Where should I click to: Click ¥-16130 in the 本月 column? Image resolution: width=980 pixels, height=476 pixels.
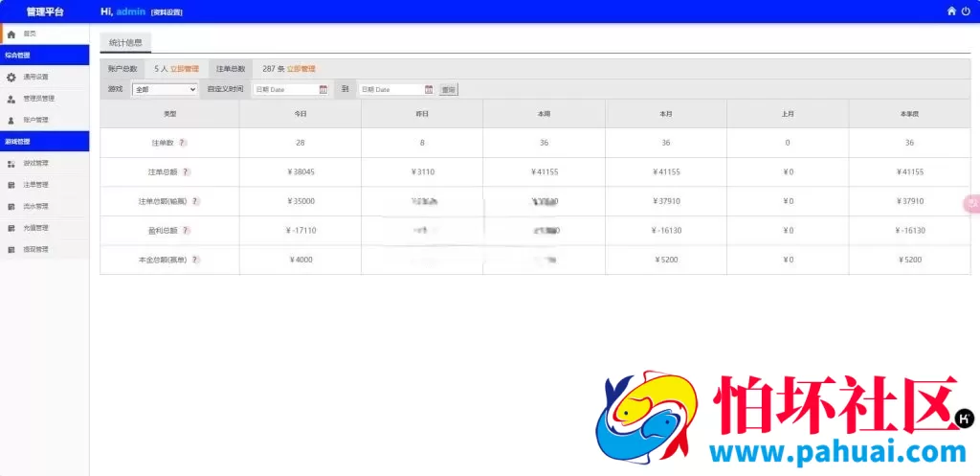click(666, 230)
